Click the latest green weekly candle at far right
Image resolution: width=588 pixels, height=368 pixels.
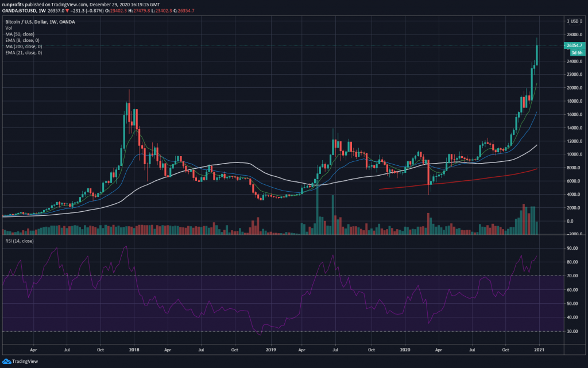click(x=537, y=55)
